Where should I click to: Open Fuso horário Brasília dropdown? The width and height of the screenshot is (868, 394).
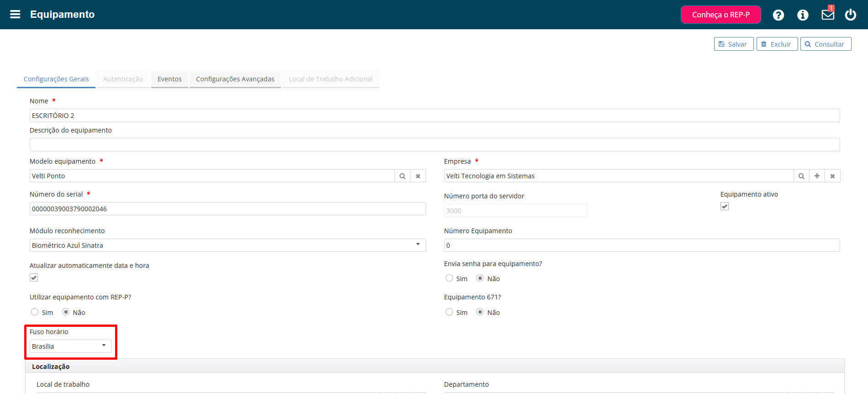coord(71,346)
